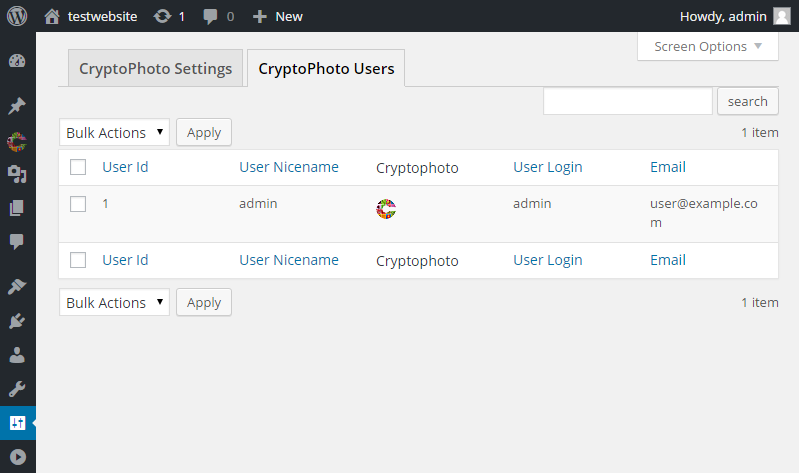The image size is (799, 473).
Task: Open the updates icon showing 1
Action: pos(163,16)
